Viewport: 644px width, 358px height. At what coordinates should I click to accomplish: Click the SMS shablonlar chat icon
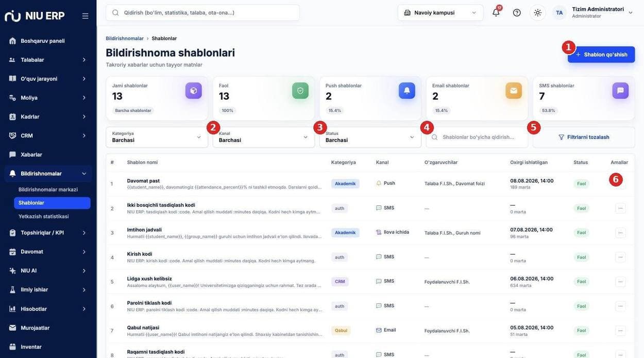pyautogui.click(x=620, y=91)
